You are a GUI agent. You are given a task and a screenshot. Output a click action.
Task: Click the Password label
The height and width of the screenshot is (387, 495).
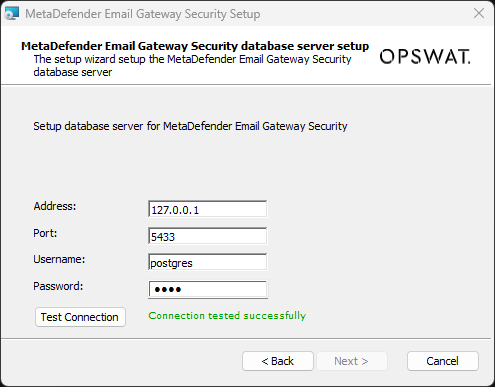coord(58,286)
